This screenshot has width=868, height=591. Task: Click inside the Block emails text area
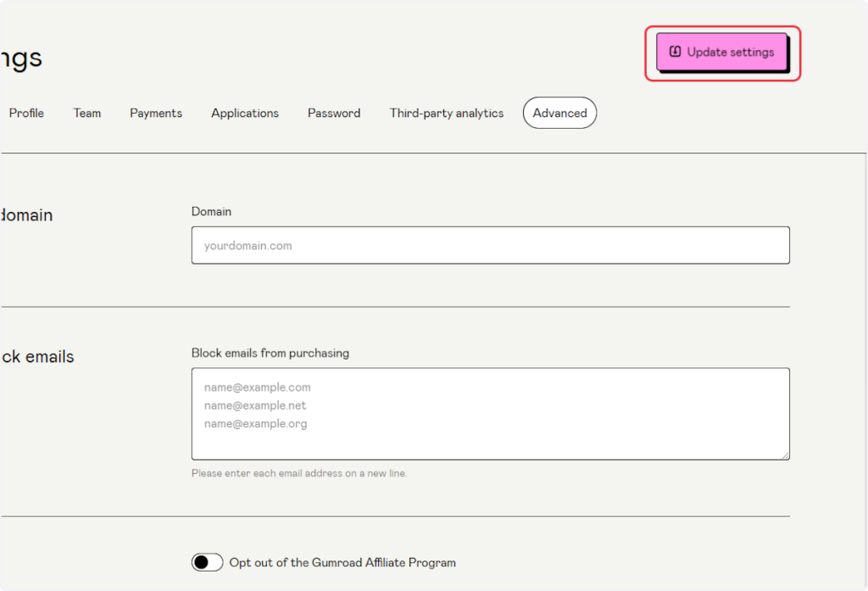pyautogui.click(x=490, y=413)
